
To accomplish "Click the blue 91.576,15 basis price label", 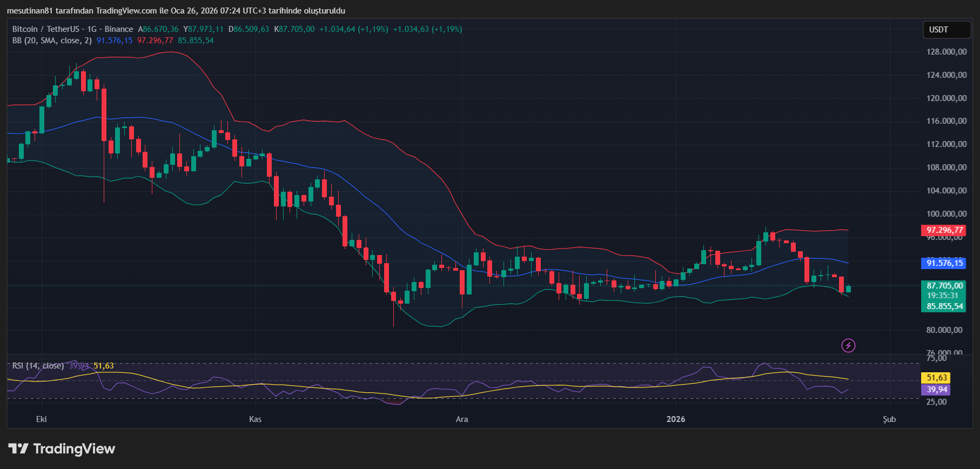I will tap(945, 263).
